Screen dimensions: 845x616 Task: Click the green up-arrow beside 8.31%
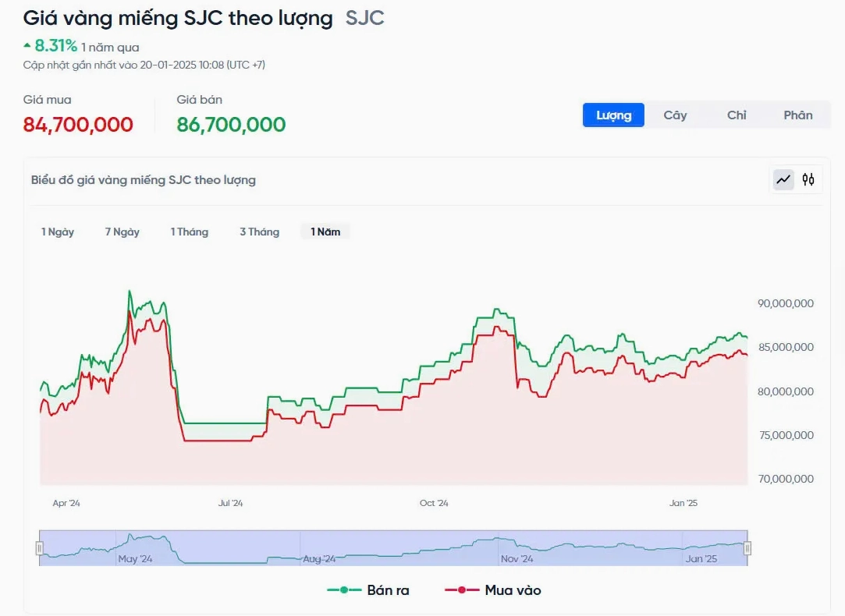pyautogui.click(x=27, y=47)
